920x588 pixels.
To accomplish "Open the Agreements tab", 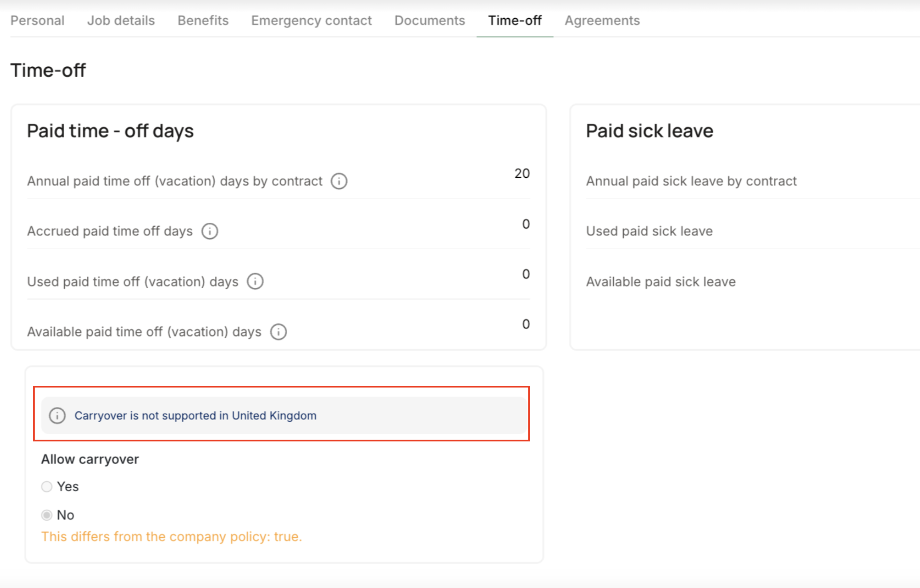I will tap(602, 20).
